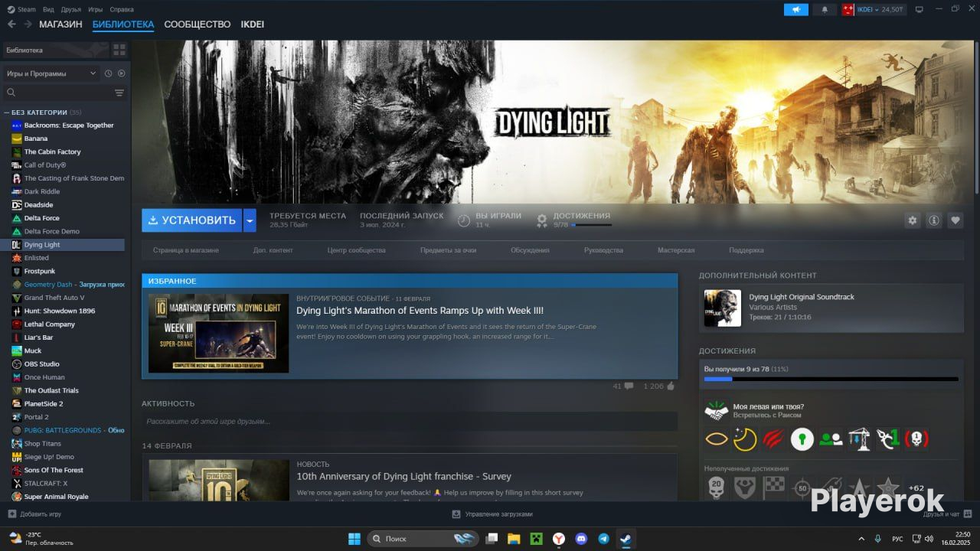
Task: Open the Игры и Программы filter dropdown
Action: (x=51, y=73)
